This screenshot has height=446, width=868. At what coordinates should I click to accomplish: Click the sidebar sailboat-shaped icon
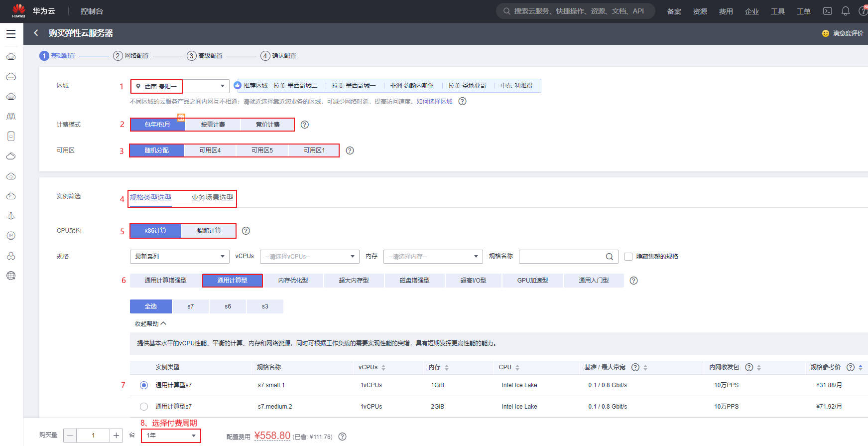coord(11,216)
